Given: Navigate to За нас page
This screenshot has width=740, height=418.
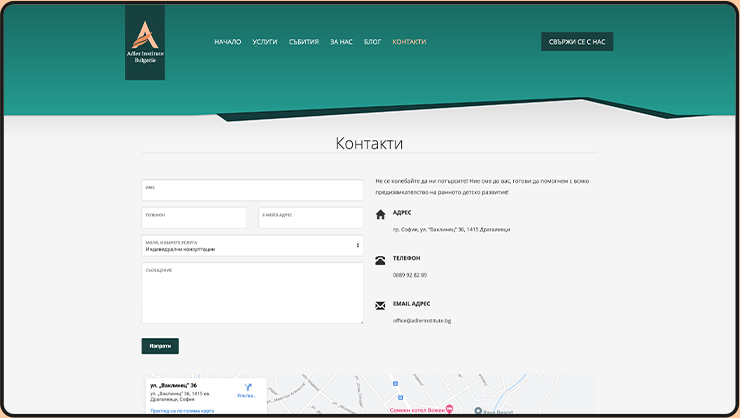Looking at the screenshot, I should coord(341,42).
